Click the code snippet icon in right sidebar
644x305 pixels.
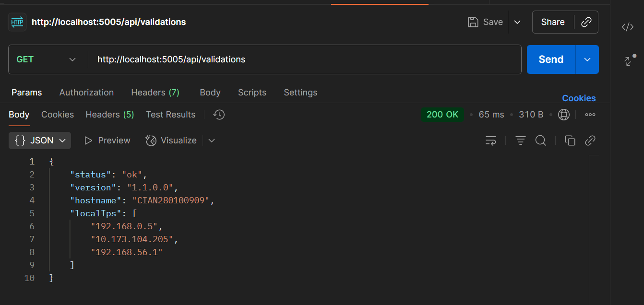(x=628, y=27)
